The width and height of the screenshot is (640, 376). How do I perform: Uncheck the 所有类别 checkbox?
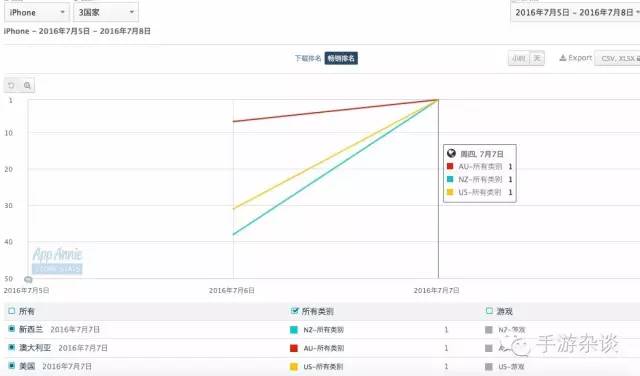pyautogui.click(x=294, y=311)
